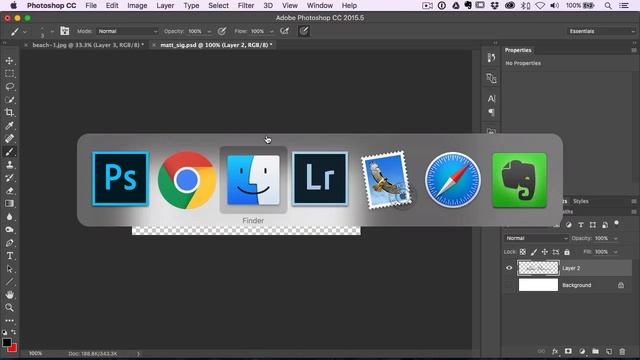This screenshot has height=360, width=640.
Task: Select Finder in app switcher
Action: pyautogui.click(x=253, y=180)
